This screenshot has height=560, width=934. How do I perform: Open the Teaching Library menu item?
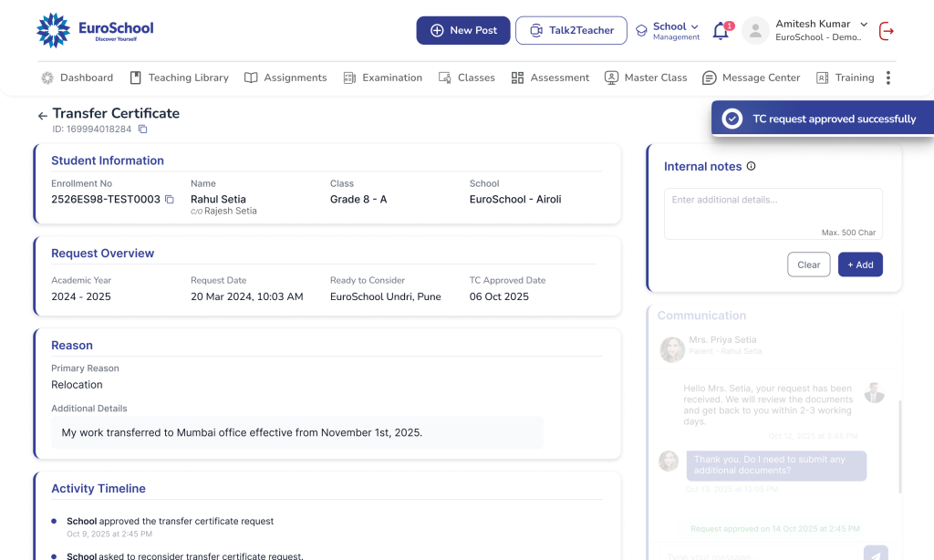coord(179,78)
